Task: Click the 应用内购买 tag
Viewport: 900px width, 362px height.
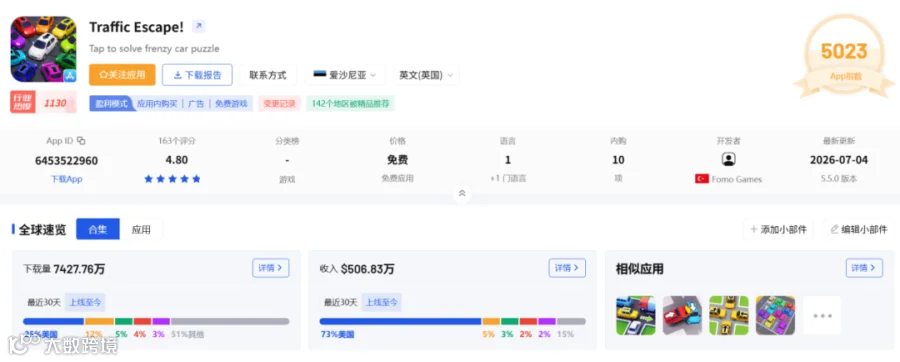Action: click(x=158, y=104)
